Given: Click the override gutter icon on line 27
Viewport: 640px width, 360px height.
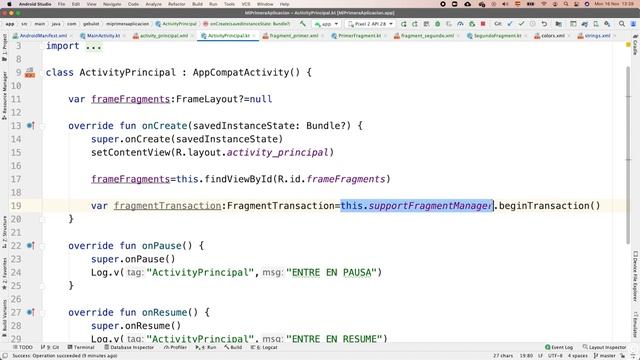Looking at the screenshot, I should (31, 312).
